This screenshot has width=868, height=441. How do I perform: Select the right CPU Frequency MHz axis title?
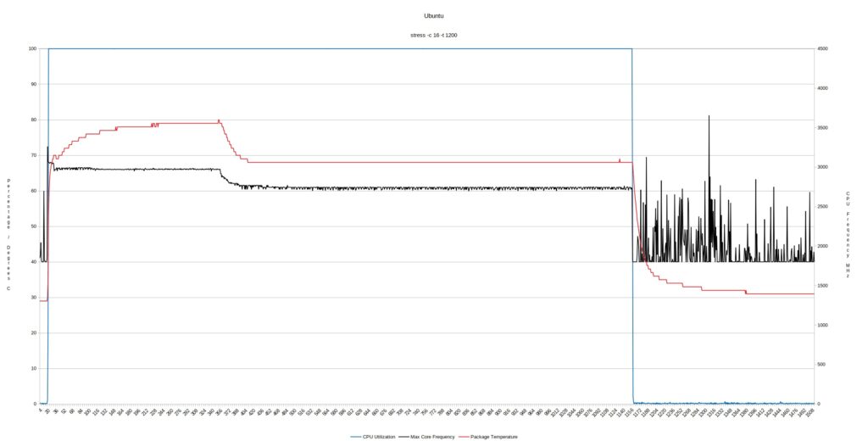(x=847, y=234)
